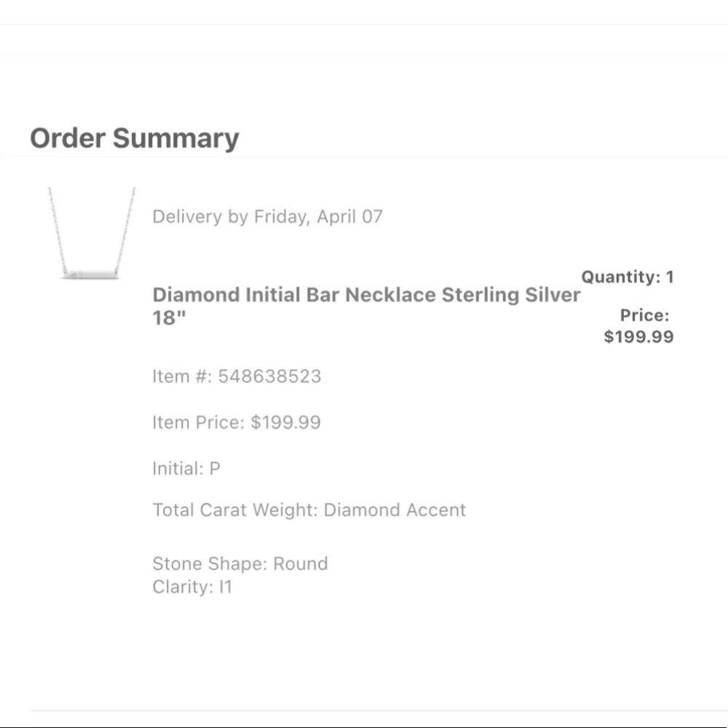Viewport: 728px width, 728px height.
Task: Click the bold $199.99 amount under Price
Action: click(638, 337)
